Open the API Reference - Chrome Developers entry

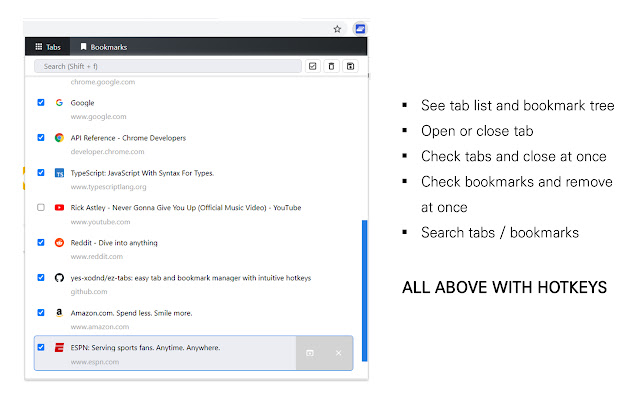193,144
